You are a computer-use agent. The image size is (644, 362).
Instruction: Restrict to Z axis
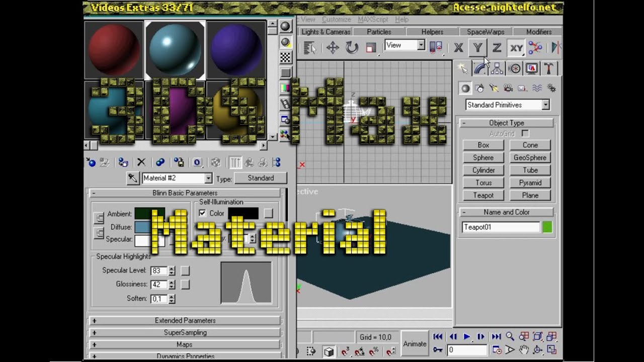497,48
